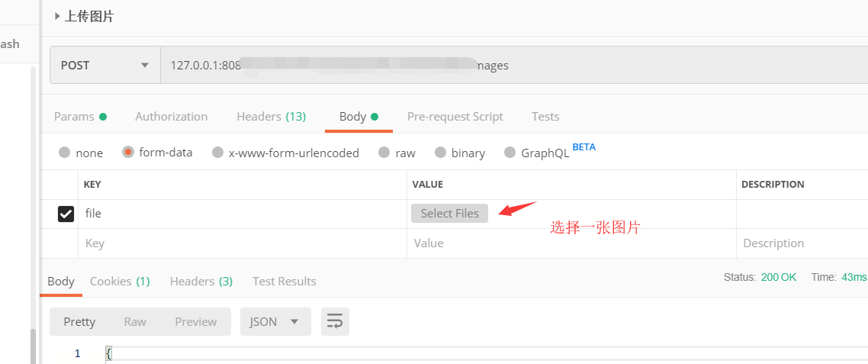Click the file key cell
The height and width of the screenshot is (364, 868).
pyautogui.click(x=243, y=214)
